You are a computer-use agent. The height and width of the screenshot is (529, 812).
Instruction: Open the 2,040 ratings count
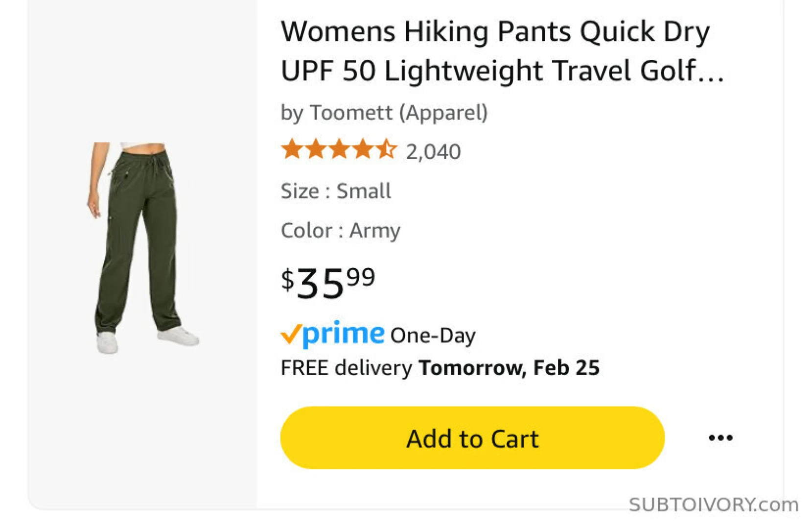[x=433, y=152]
